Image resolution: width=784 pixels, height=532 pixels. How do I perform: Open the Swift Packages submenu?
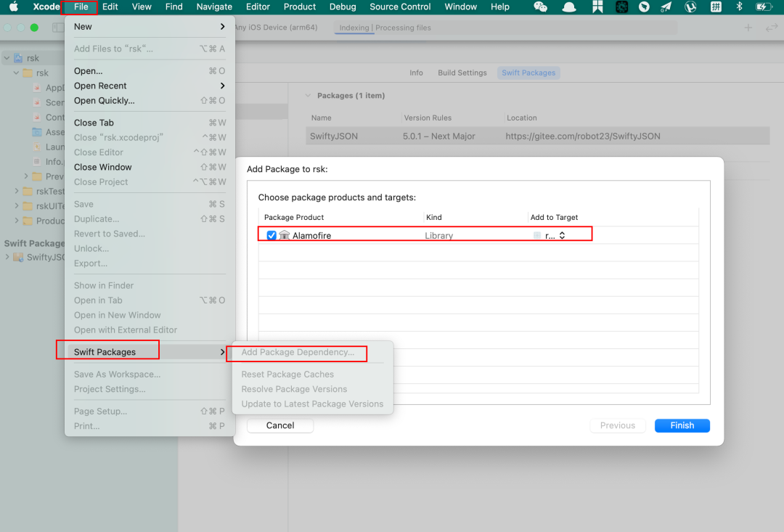coord(150,352)
